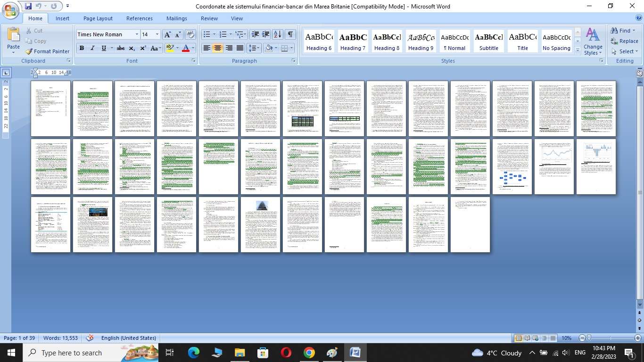Click the Save icon in Quick Access toolbar
The height and width of the screenshot is (362, 644).
[x=28, y=6]
